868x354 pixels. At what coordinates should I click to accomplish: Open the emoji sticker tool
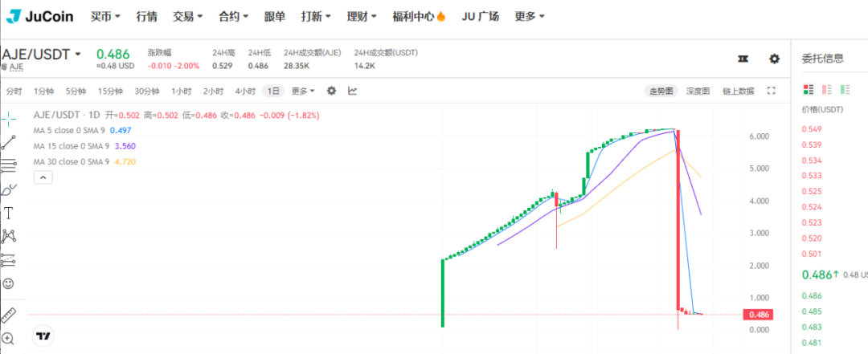[9, 283]
